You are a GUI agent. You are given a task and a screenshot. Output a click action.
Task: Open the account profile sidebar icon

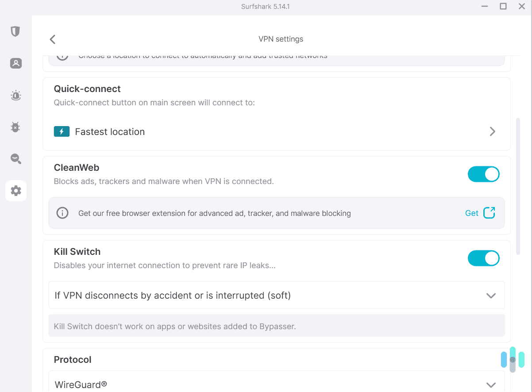[x=15, y=63]
